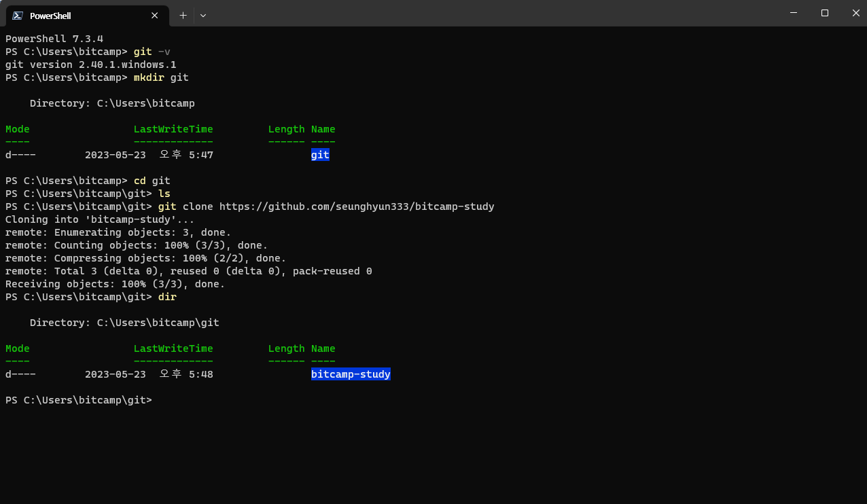Click 'Receiving objects: 100% (3/3), done.' line
867x504 pixels.
[x=116, y=284]
